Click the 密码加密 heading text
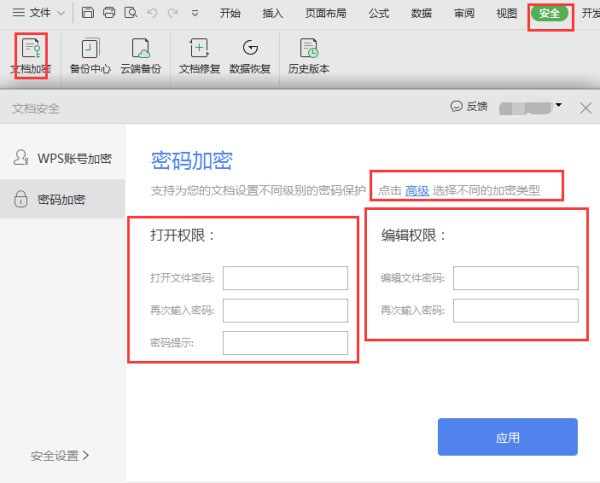 pyautogui.click(x=192, y=160)
